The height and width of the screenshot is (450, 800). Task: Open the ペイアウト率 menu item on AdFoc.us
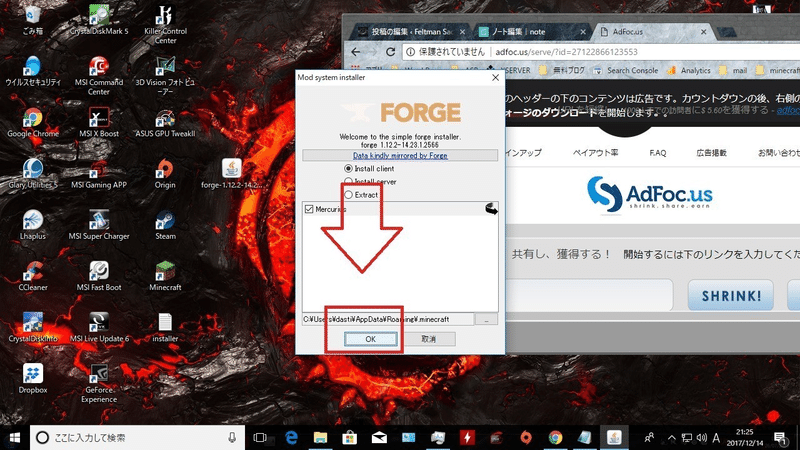[x=595, y=153]
